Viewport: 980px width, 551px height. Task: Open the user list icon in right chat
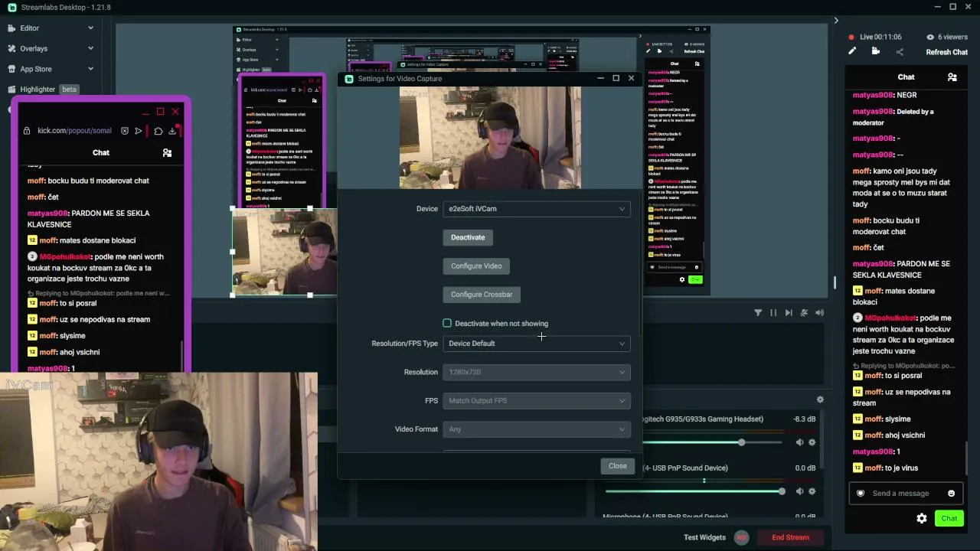(952, 77)
